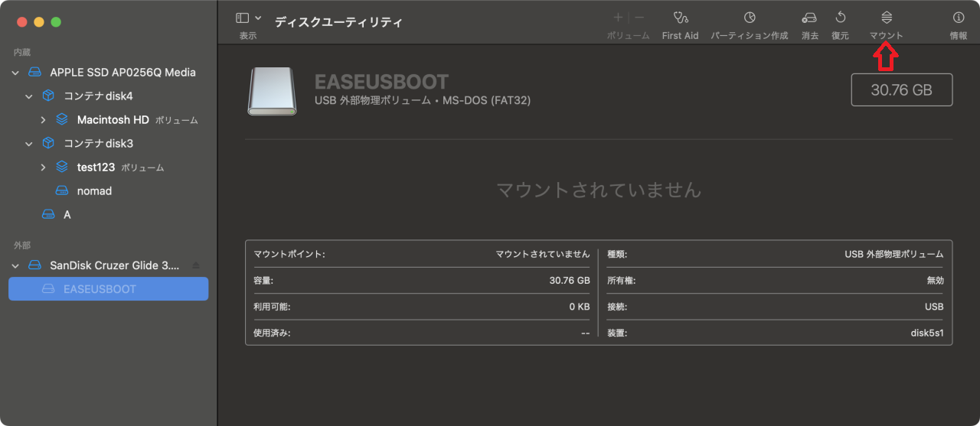
Task: Select コンテナdisk3 in the sidebar
Action: click(x=98, y=144)
